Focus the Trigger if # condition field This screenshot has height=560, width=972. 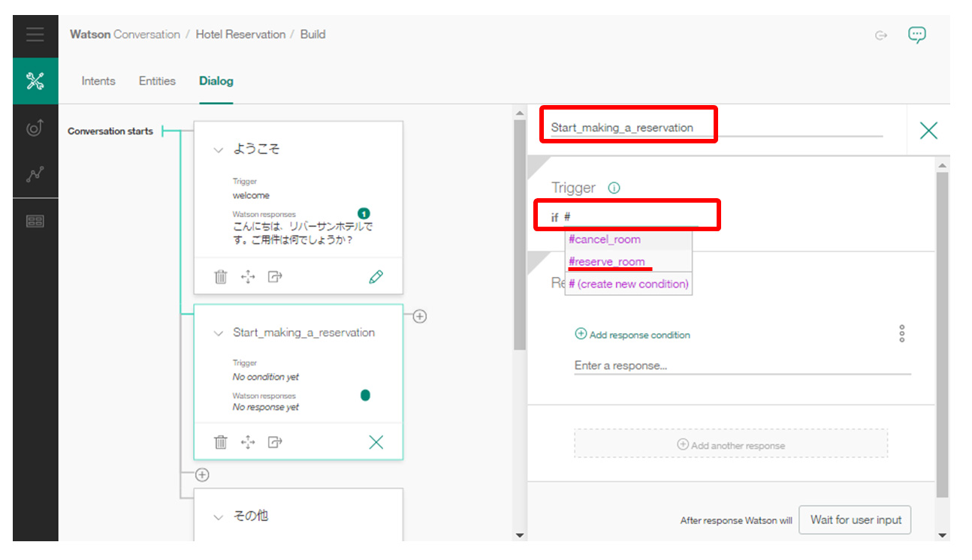click(x=631, y=217)
